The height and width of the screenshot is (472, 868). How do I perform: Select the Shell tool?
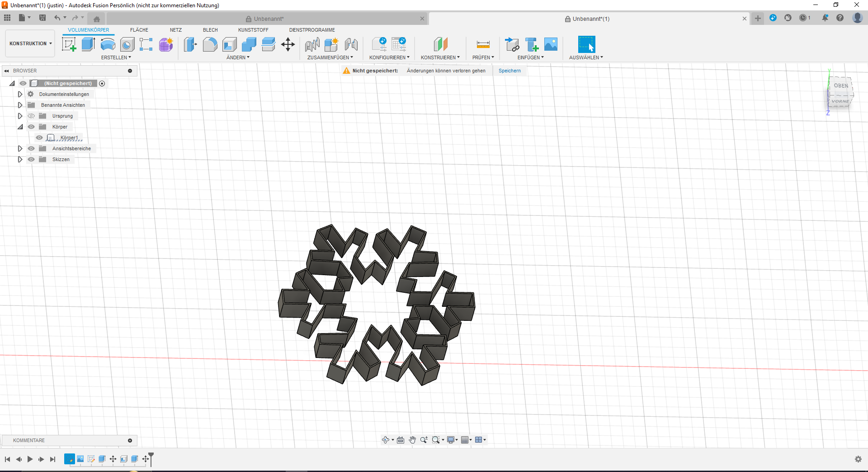click(229, 44)
